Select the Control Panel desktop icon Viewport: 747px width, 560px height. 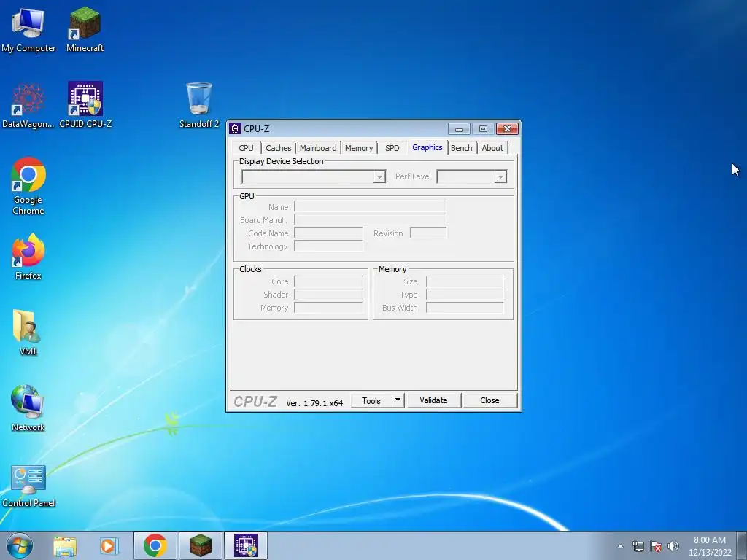coord(28,486)
